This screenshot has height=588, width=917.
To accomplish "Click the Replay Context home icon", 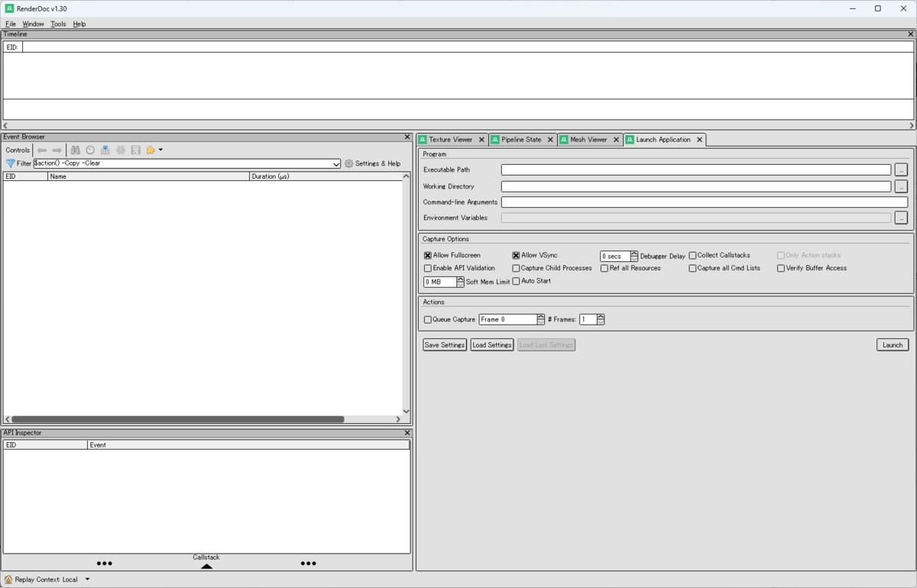I will [x=8, y=580].
